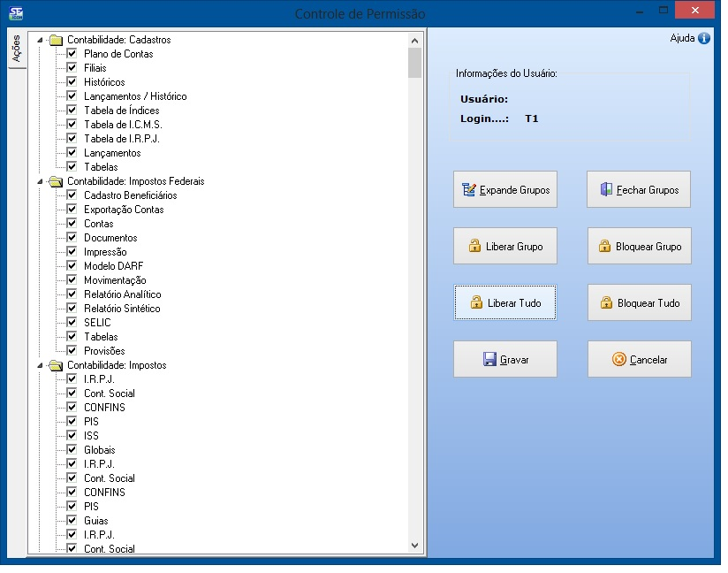The image size is (728, 573).
Task: Click the folder icon for Contabilidade: Impostos Federais
Action: 56,181
